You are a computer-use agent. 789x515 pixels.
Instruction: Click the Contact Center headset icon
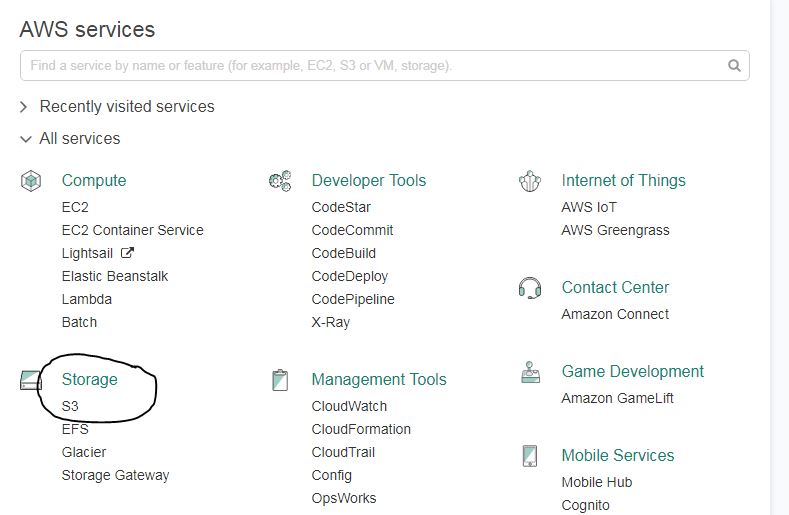pos(530,288)
